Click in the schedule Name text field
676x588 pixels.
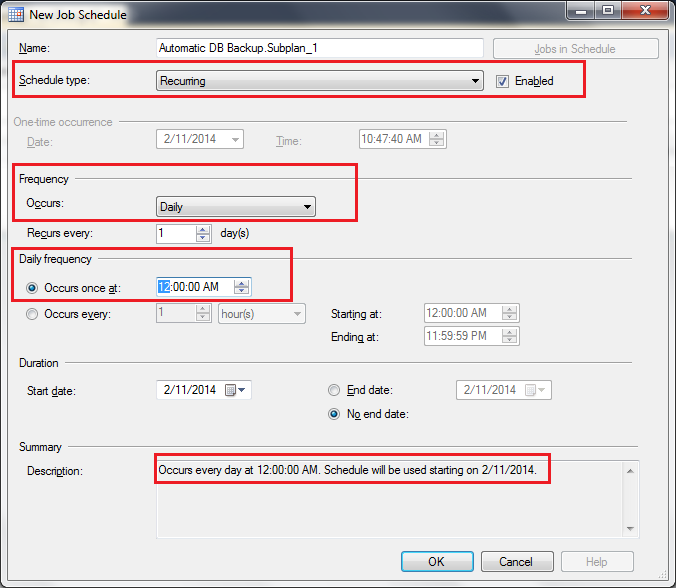click(320, 48)
